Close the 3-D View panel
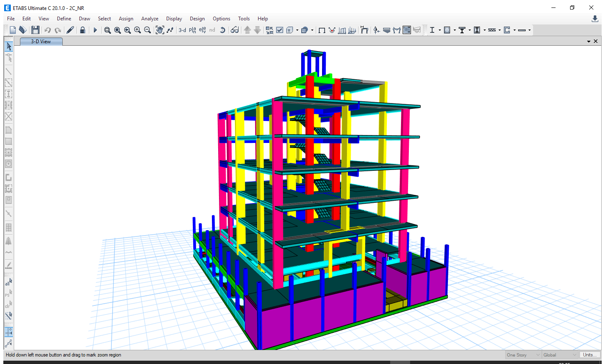The width and height of the screenshot is (605, 364). (x=596, y=41)
